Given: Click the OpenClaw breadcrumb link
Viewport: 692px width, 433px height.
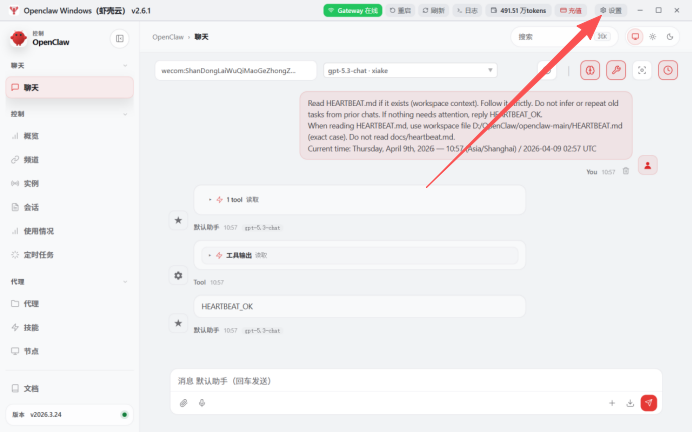Looking at the screenshot, I should 168,37.
